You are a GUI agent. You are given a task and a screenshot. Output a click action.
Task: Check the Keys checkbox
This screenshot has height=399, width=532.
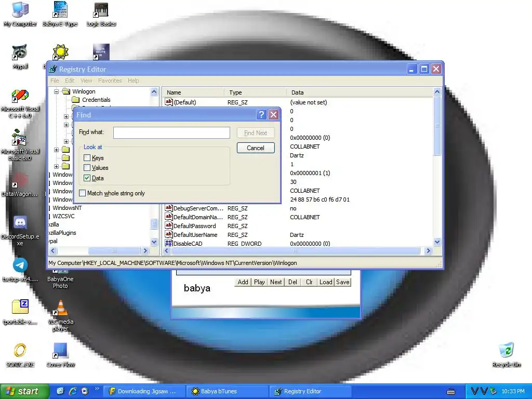point(87,158)
